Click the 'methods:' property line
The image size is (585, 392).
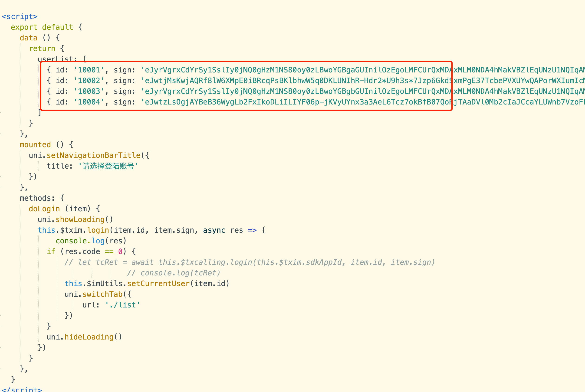point(42,198)
